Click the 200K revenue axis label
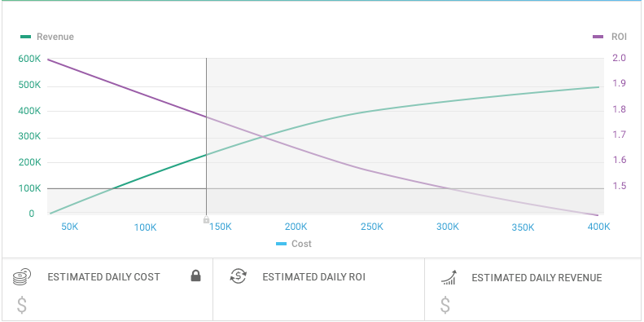644x322 pixels. pos(29,162)
